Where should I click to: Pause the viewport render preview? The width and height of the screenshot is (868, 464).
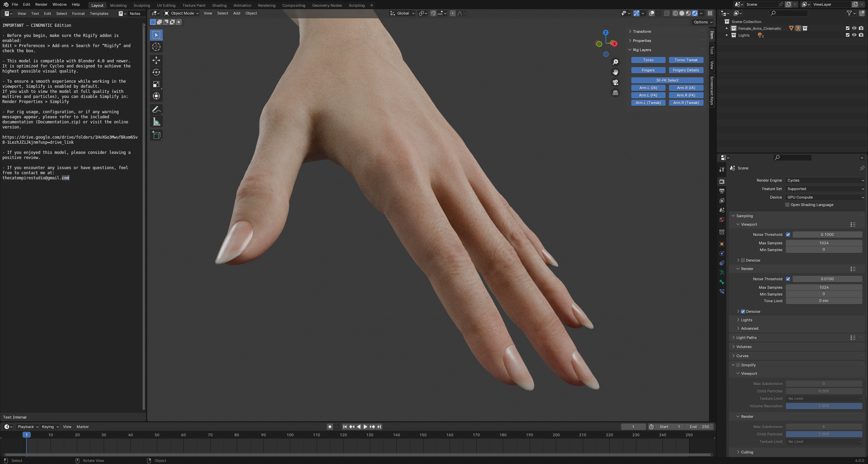pos(710,13)
